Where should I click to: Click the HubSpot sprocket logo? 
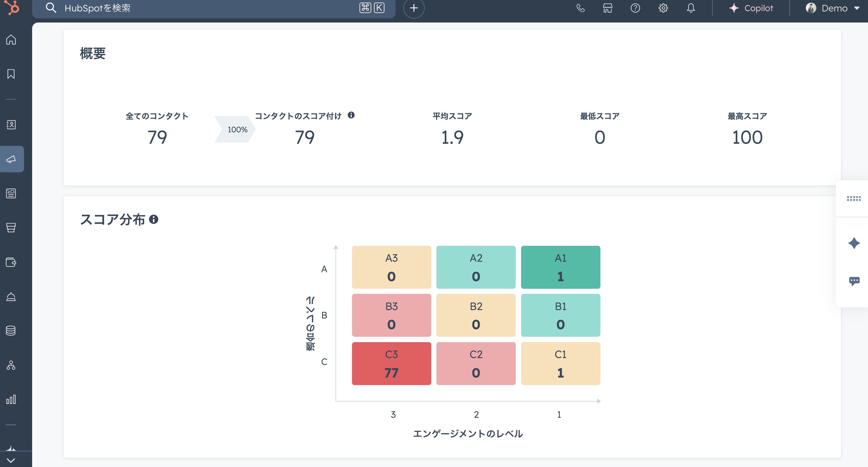coord(12,8)
